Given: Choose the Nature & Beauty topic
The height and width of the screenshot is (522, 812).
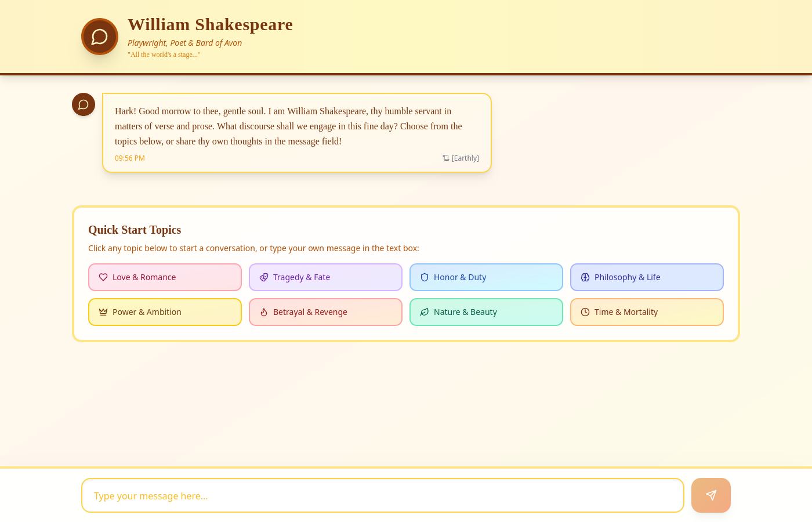Looking at the screenshot, I should pyautogui.click(x=486, y=312).
